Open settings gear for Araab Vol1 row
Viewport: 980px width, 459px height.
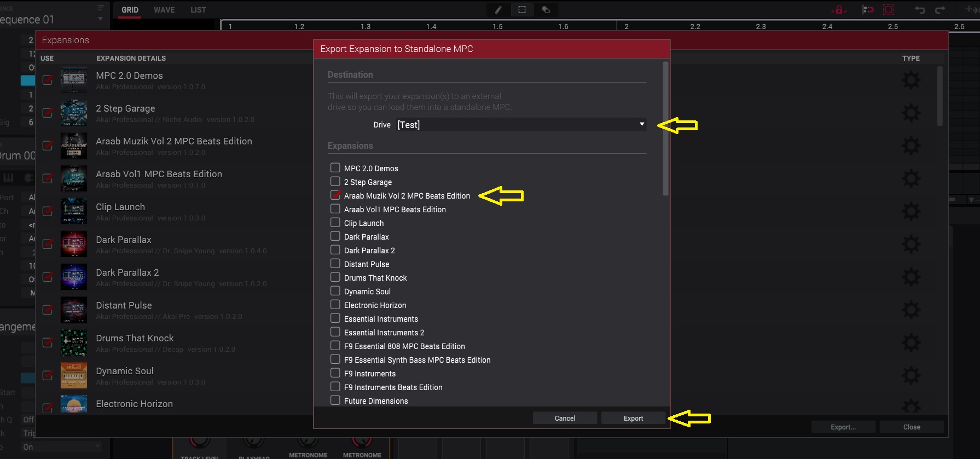(x=911, y=179)
